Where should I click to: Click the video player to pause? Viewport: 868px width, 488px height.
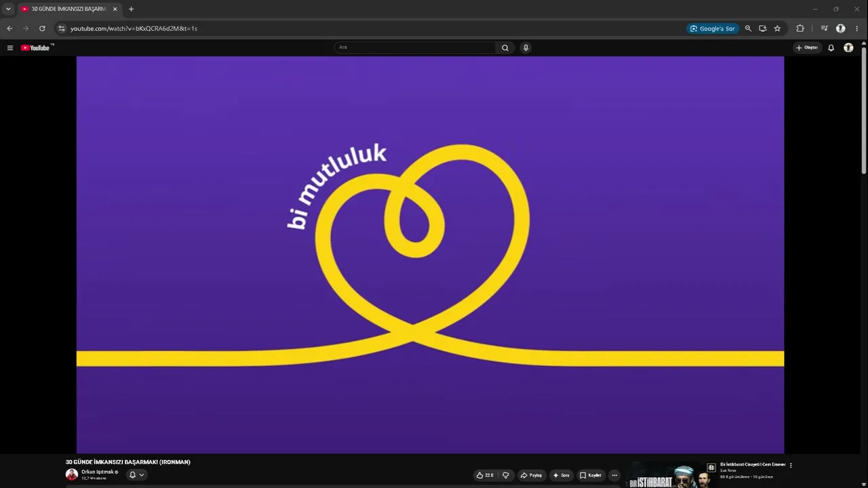point(430,254)
